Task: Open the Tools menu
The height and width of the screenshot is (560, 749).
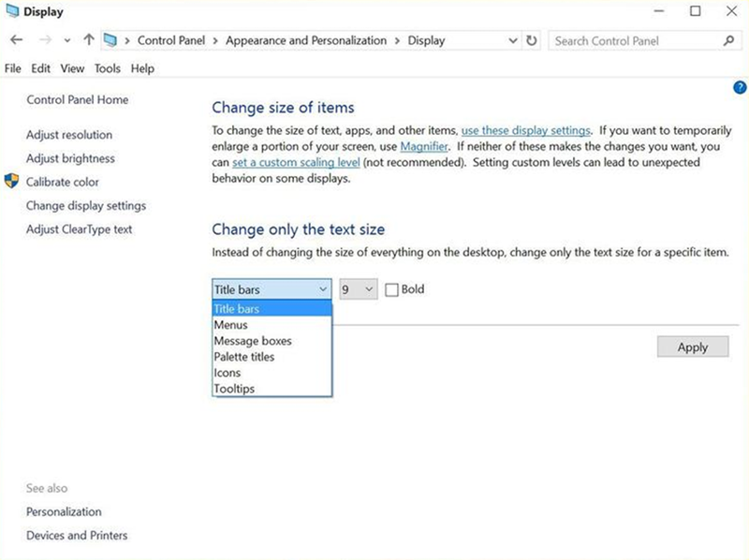Action: click(107, 68)
